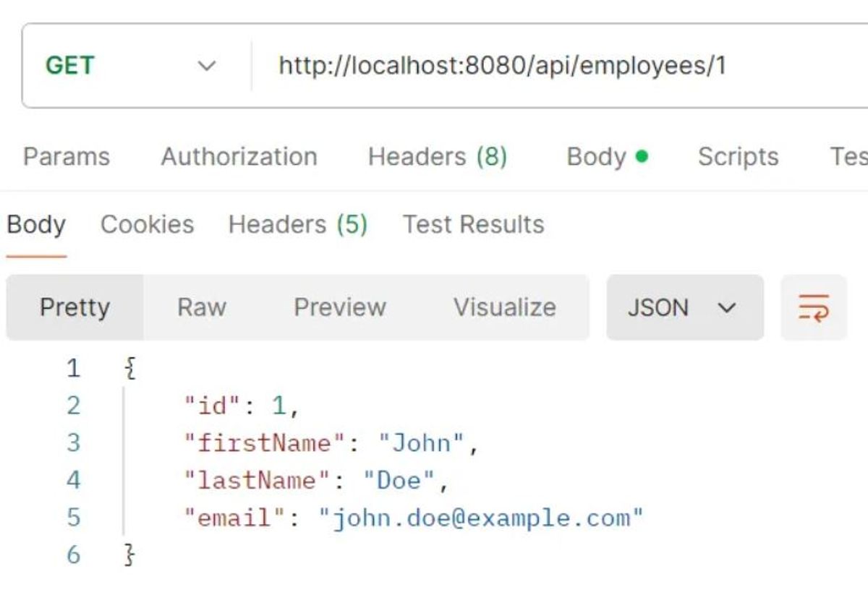Open the Authorization tab

239,157
